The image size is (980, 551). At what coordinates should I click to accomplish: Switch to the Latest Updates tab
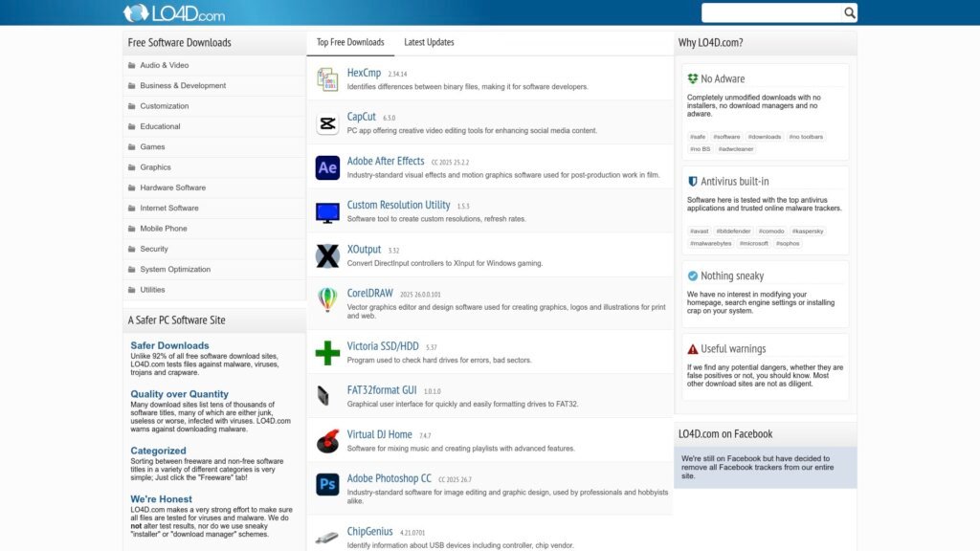[x=429, y=42]
